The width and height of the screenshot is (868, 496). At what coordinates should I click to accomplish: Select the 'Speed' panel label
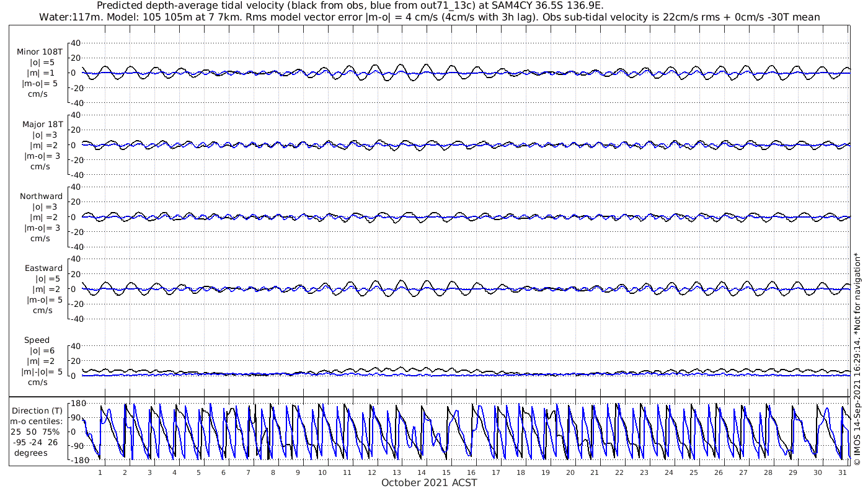[x=37, y=340]
